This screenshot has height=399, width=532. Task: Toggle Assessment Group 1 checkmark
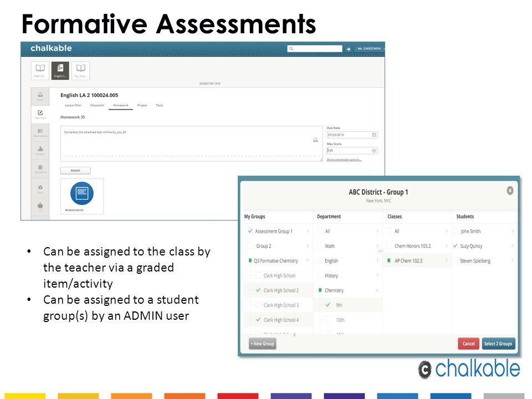pos(250,231)
